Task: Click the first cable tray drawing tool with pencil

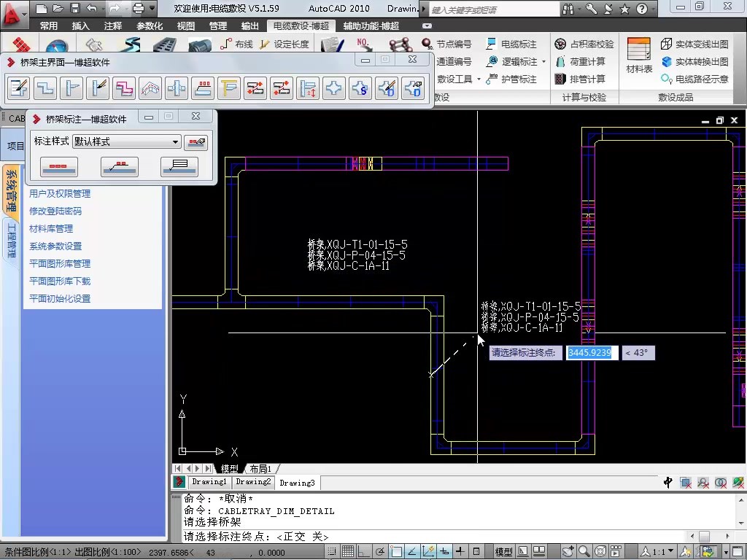Action: (19, 88)
